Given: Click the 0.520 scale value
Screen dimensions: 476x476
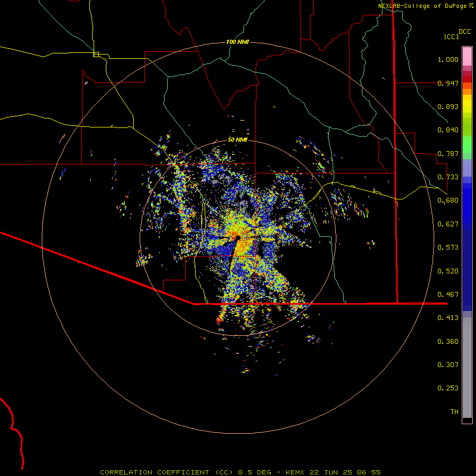Looking at the screenshot, I should coord(448,271).
